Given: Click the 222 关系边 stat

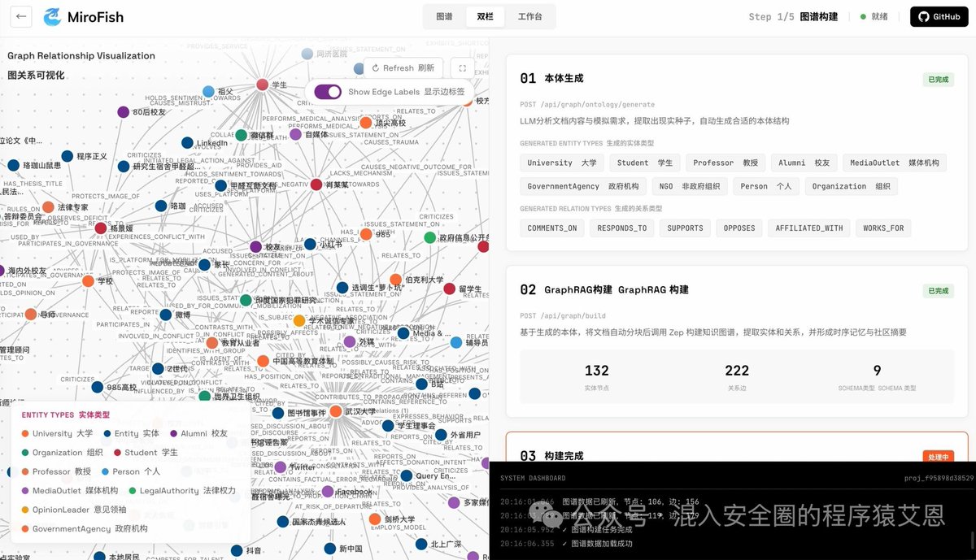Looking at the screenshot, I should (737, 377).
